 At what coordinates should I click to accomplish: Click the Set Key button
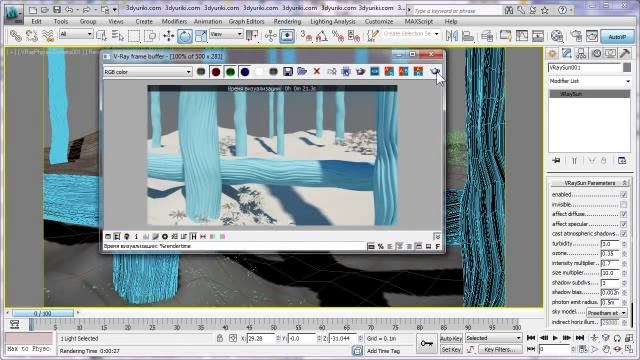451,349
